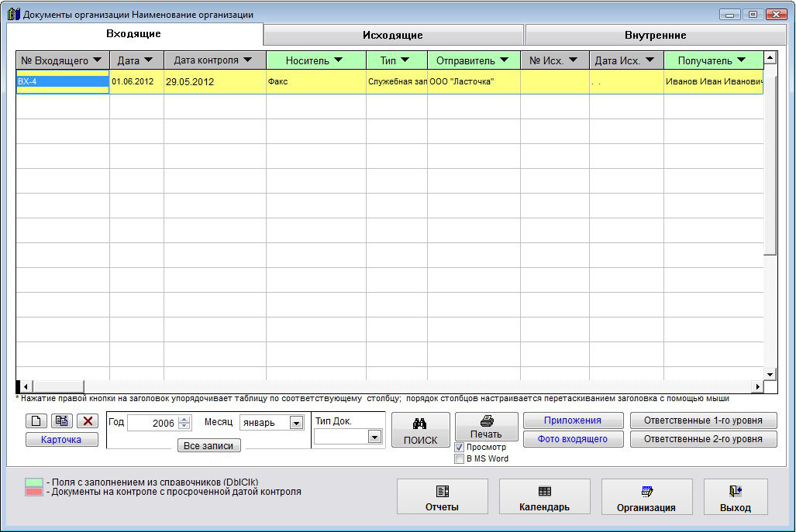
Task: Delete record with the red X icon
Action: [x=87, y=421]
